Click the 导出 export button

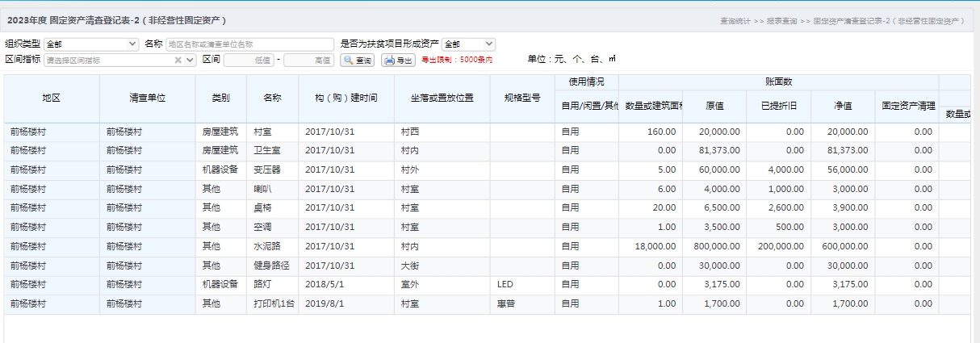[398, 60]
